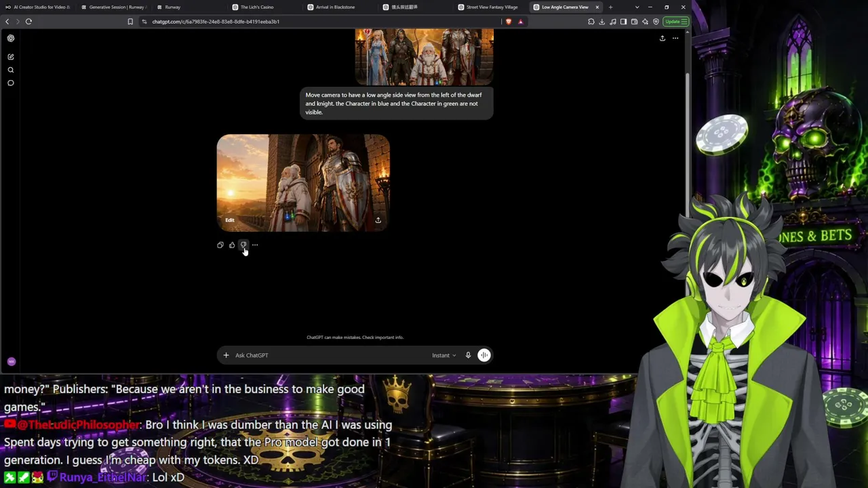Open the user profile avatar in the sidebar
Screen dimensions: 868x488
click(x=11, y=362)
